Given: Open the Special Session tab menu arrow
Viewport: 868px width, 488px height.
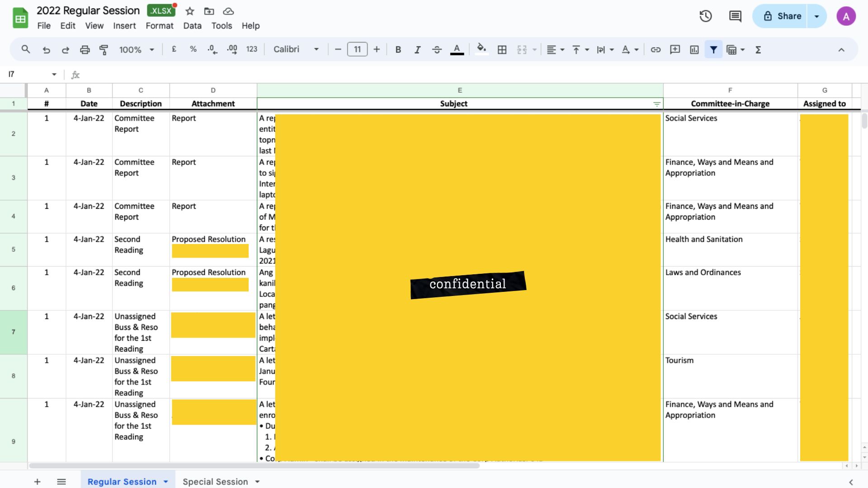Looking at the screenshot, I should [257, 482].
